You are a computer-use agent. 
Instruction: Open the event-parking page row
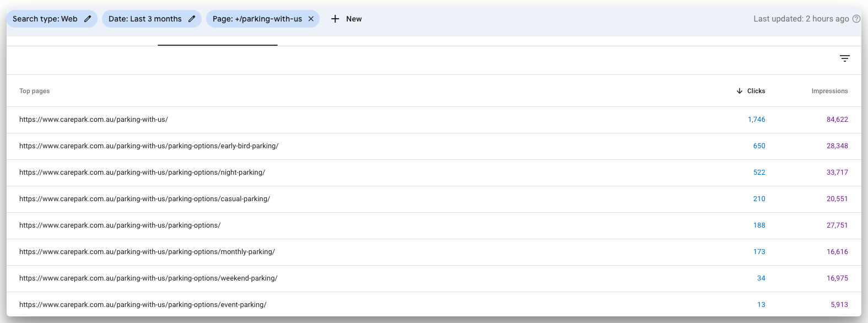[143, 305]
